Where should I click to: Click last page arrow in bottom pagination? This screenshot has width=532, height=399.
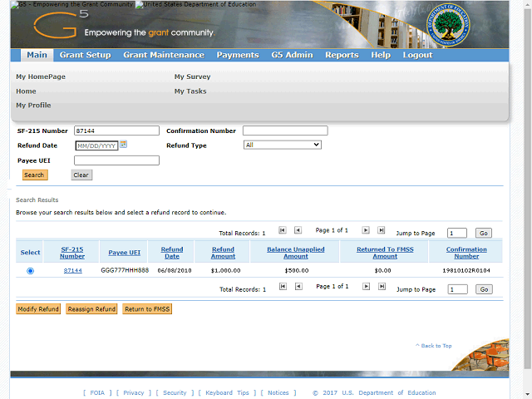(381, 287)
